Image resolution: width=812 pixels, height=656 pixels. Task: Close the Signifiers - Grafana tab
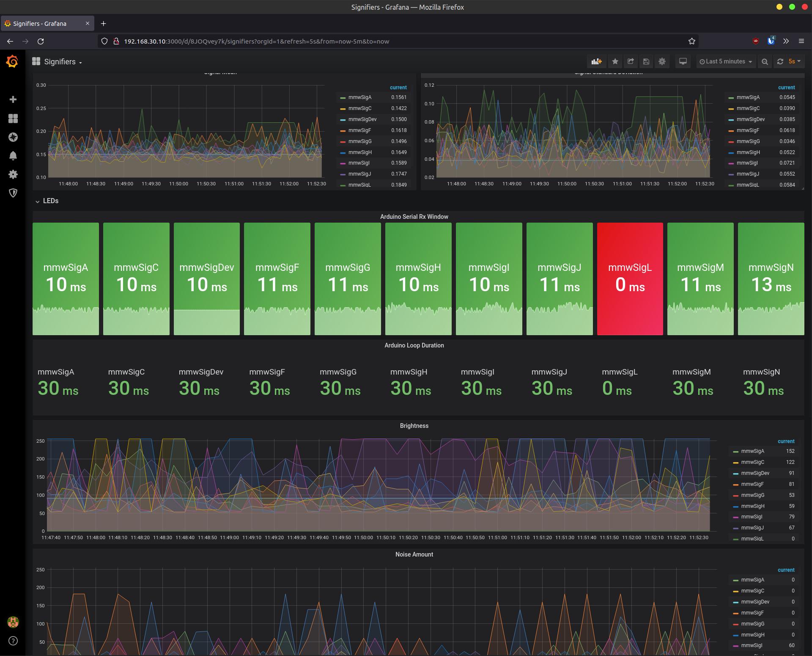coord(88,23)
